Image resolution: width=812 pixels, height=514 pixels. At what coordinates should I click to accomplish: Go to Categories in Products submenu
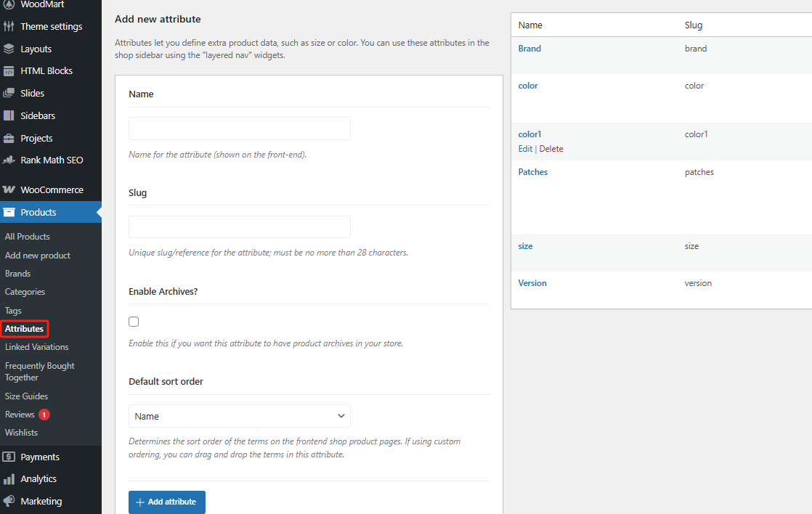tap(25, 292)
